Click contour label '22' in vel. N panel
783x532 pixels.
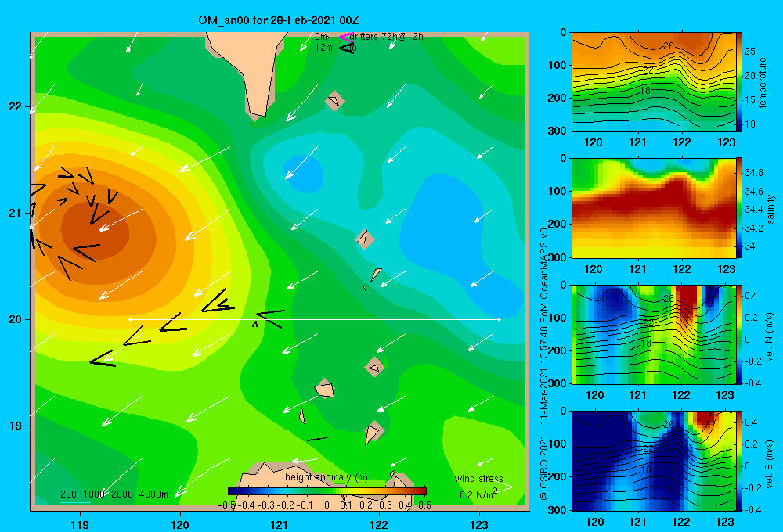coord(648,323)
